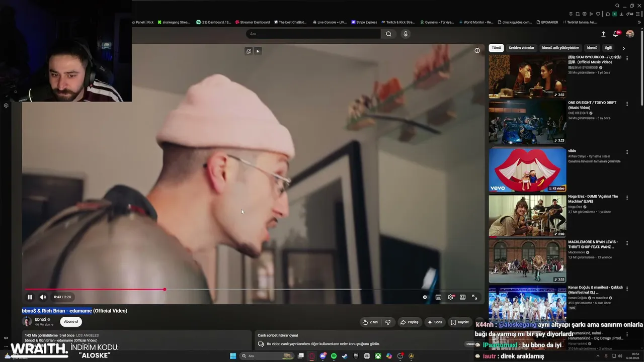Select the Tümü filter chip
Image resolution: width=644 pixels, height=362 pixels.
click(x=496, y=48)
